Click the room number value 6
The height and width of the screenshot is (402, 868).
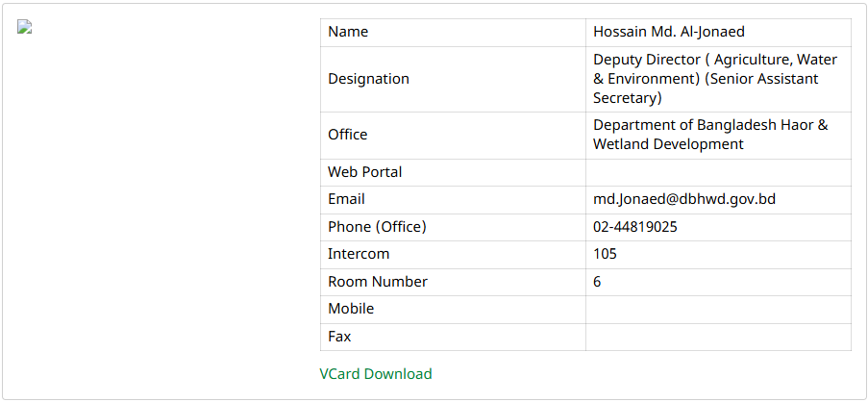(x=598, y=282)
